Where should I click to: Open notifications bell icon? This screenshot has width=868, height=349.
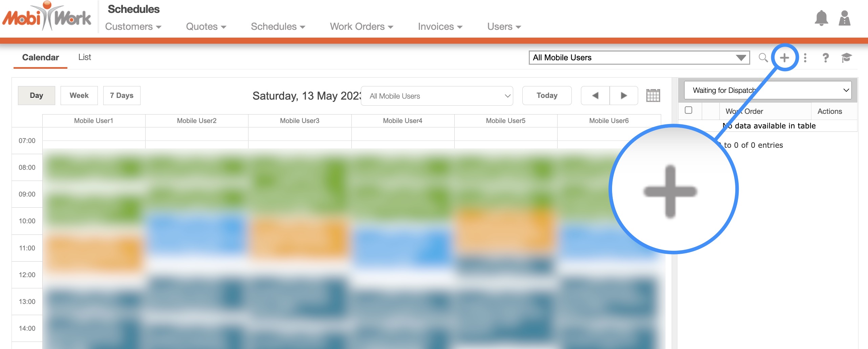click(821, 18)
